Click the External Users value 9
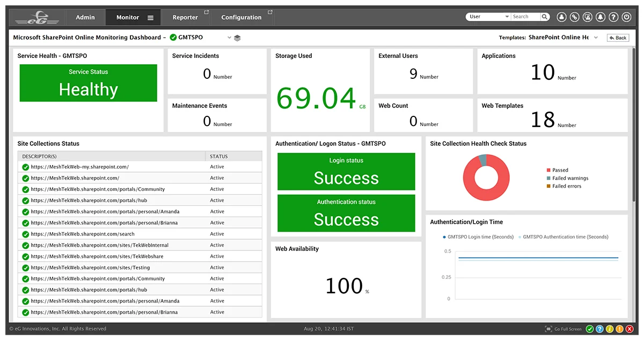 413,74
